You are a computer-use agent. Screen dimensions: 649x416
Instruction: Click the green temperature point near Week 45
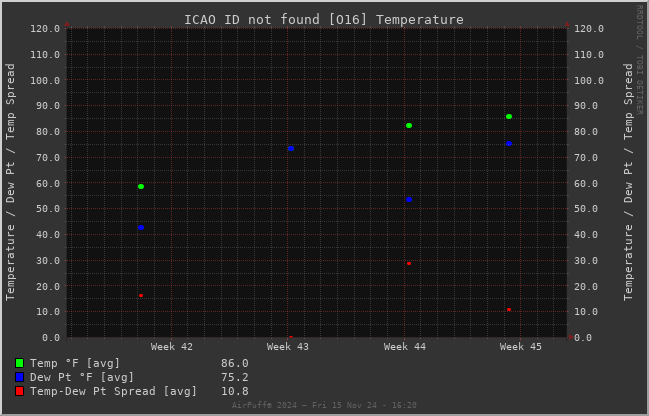(x=509, y=117)
